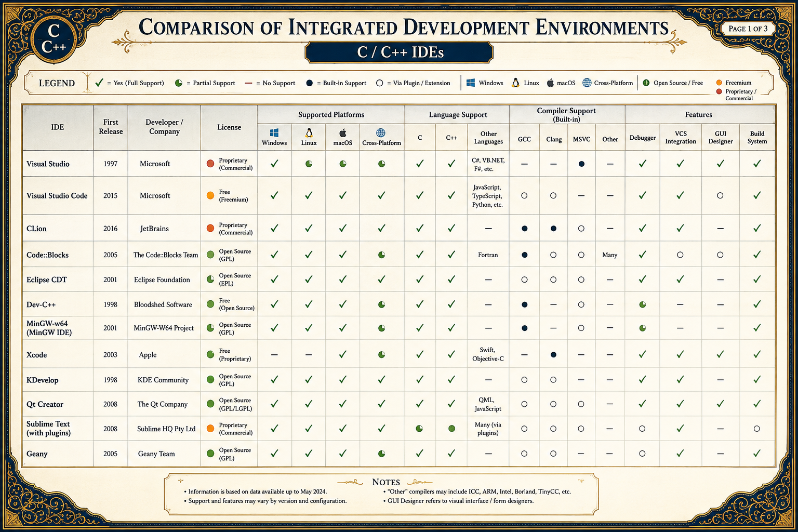Click the Qt Creator row name

click(45, 404)
